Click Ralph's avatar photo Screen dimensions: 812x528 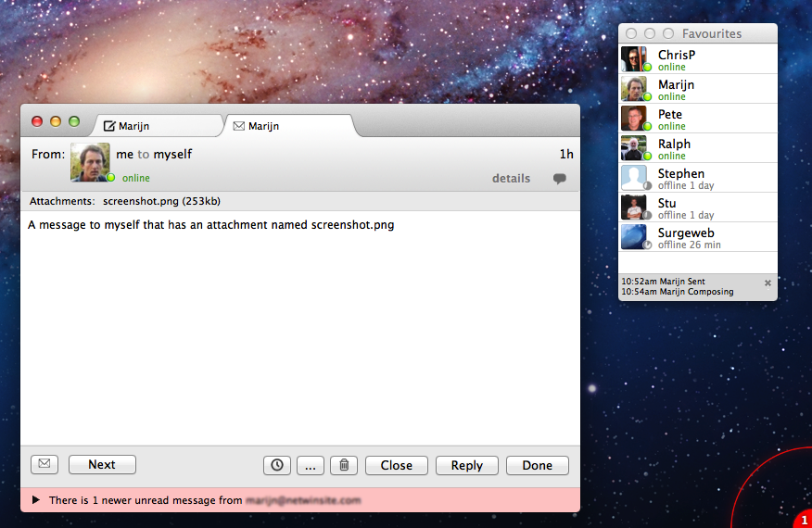click(x=634, y=148)
